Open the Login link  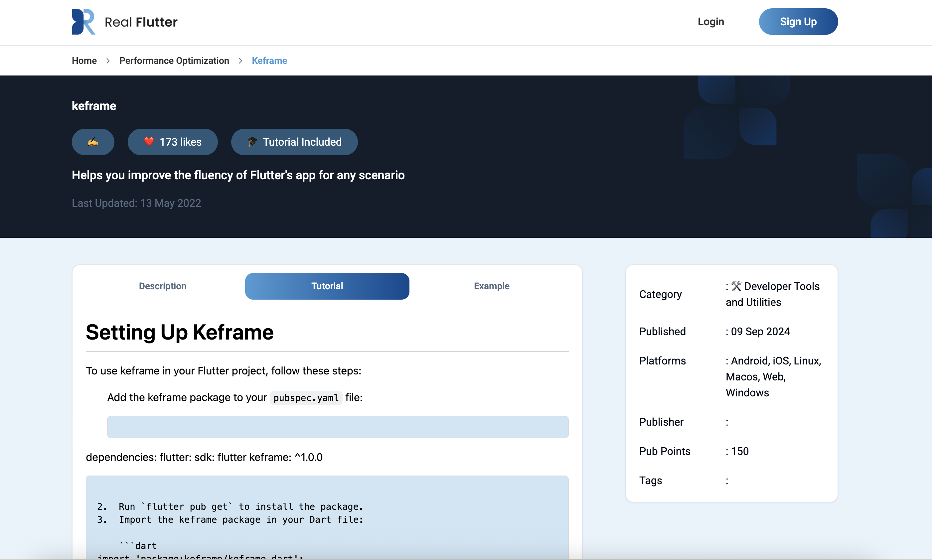pos(710,22)
